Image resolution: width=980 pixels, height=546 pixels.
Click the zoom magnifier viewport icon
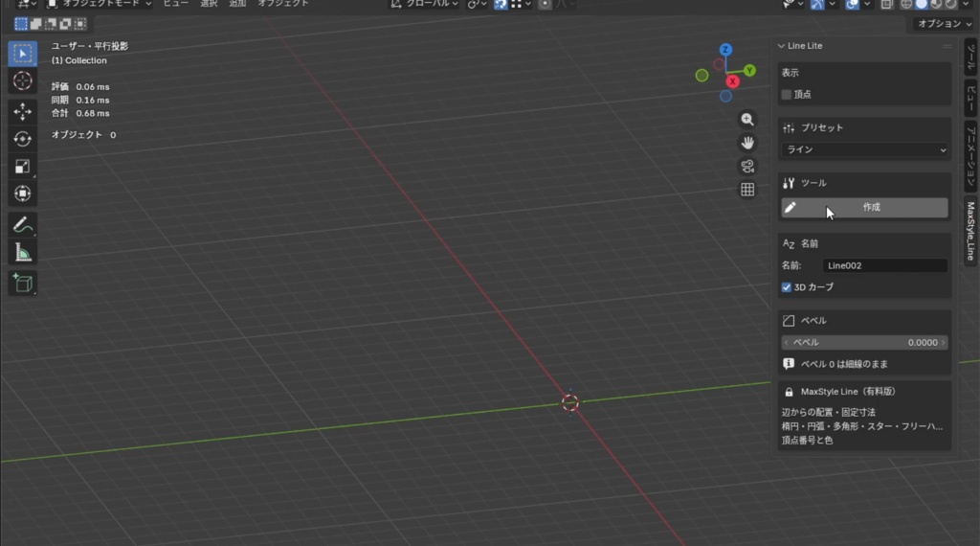point(747,120)
